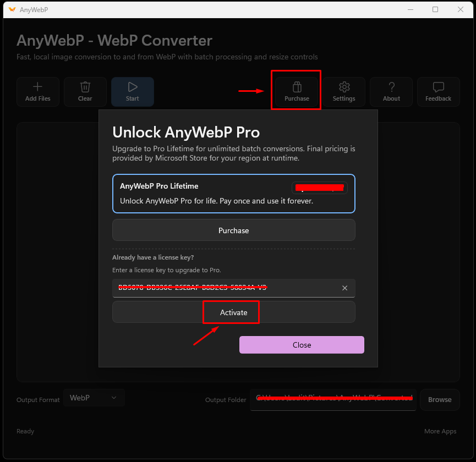Open the Feedback speech bubble icon
Image resolution: width=476 pixels, height=462 pixels.
click(x=439, y=87)
